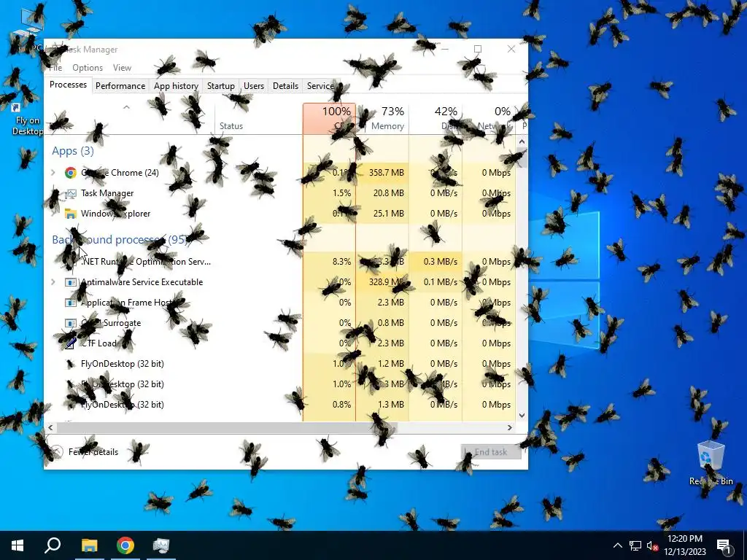Select the .NET Runtime Optimization Service row
Image resolution: width=747 pixels, height=560 pixels.
(x=279, y=262)
